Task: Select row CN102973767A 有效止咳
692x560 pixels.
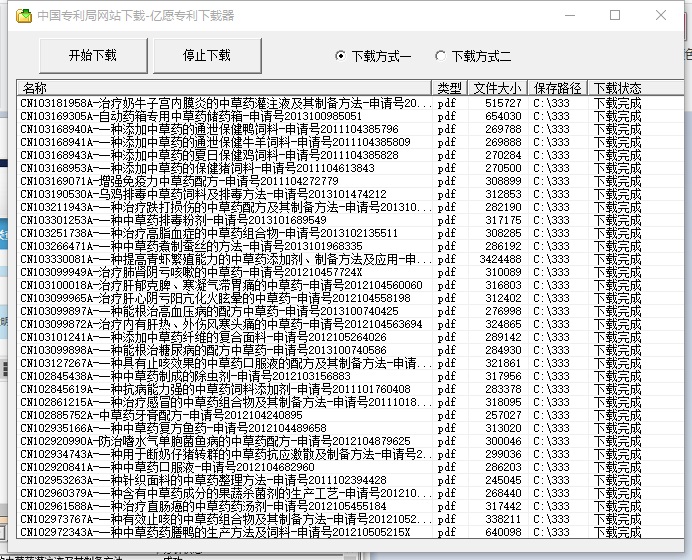Action: 350,519
